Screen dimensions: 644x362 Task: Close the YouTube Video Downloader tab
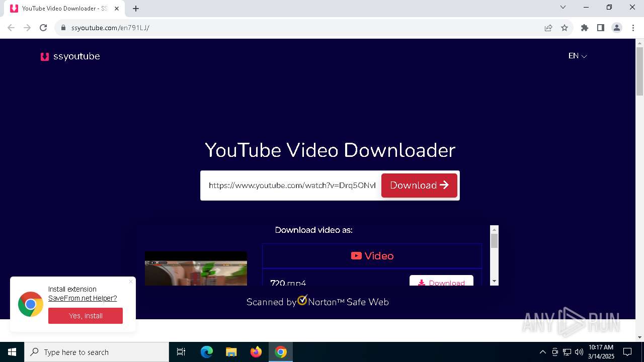[117, 9]
